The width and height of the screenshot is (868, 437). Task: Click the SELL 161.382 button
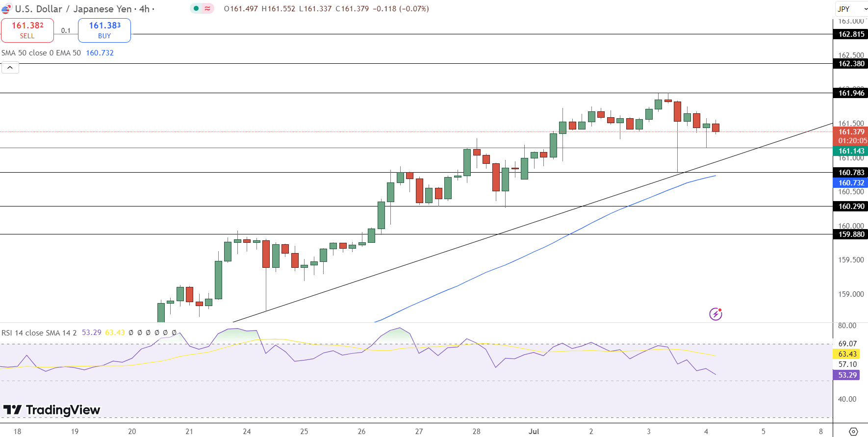coord(27,30)
